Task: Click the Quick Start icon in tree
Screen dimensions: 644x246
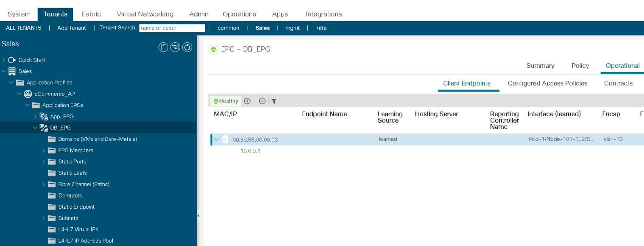Action: pyautogui.click(x=12, y=60)
